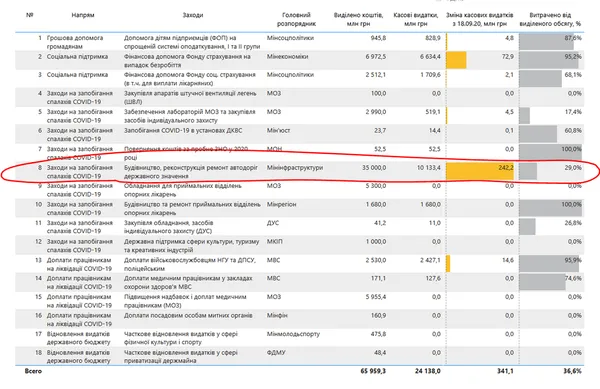Click value 10 133,4 in row 8
The image size is (600, 389).
429,168
